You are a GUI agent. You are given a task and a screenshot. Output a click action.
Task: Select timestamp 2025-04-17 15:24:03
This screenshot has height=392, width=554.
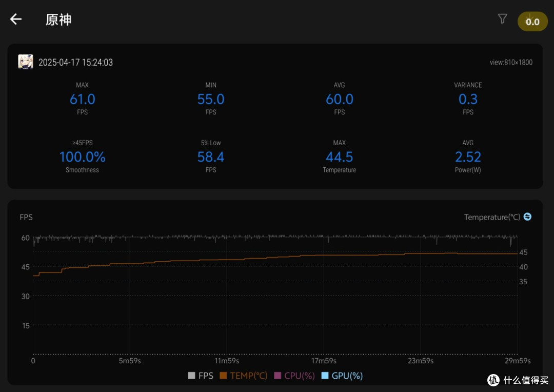click(x=75, y=62)
